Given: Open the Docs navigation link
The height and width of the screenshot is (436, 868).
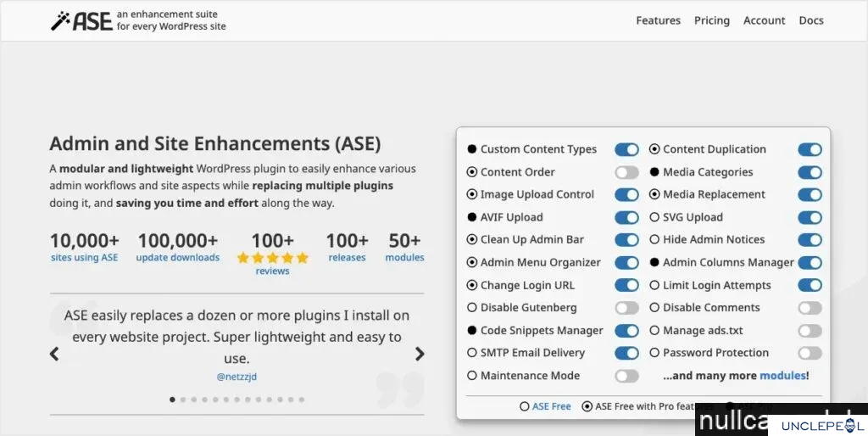Looking at the screenshot, I should click(x=811, y=20).
